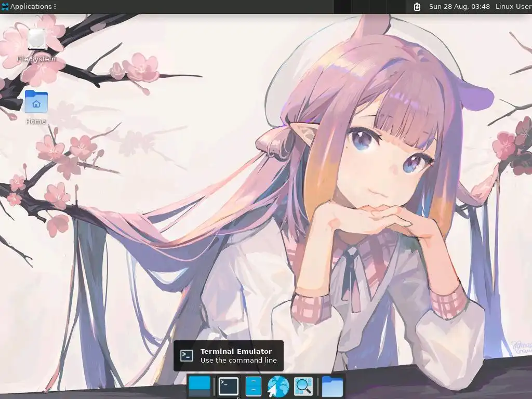Click the battery power manager icon
The height and width of the screenshot is (399, 532).
tap(417, 6)
